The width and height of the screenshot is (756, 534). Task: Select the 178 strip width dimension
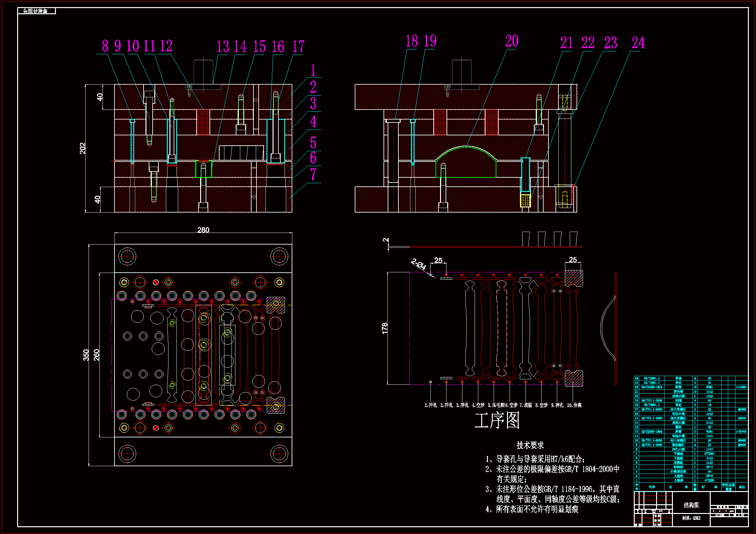click(x=384, y=328)
